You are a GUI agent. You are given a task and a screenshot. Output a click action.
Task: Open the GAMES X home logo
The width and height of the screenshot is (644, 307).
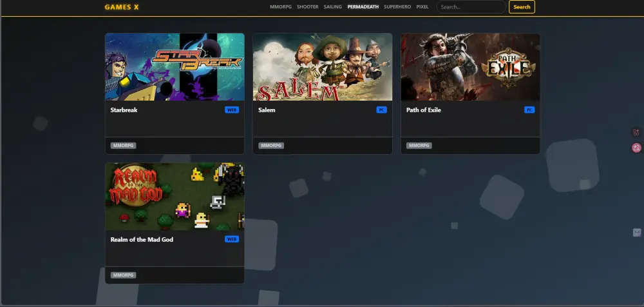pyautogui.click(x=122, y=7)
